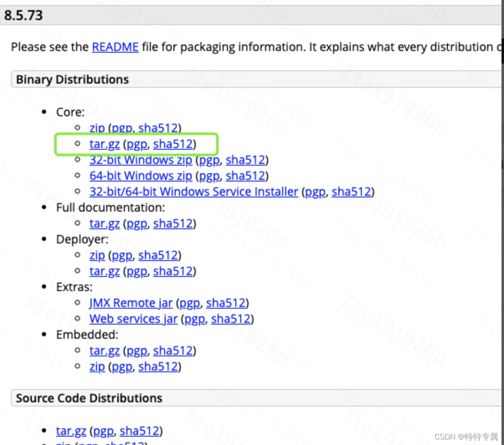Open sha512 checksum for Web services jar
Viewport: 504px width, 445px height.
[231, 319]
